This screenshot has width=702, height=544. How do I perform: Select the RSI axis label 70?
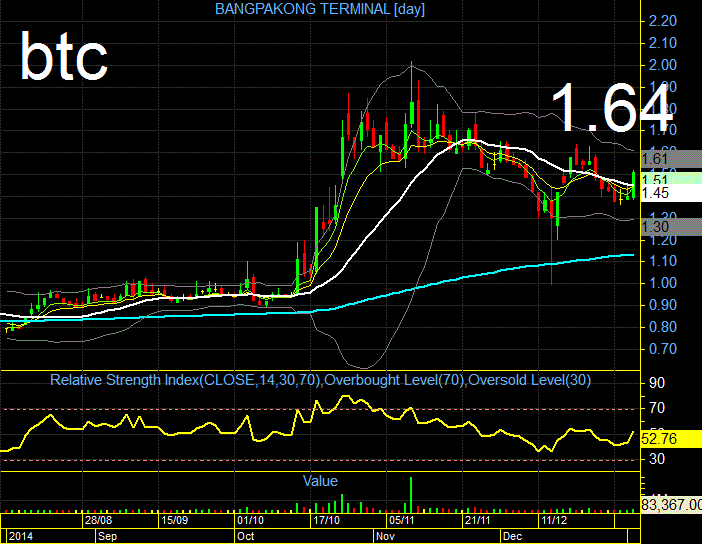(657, 408)
